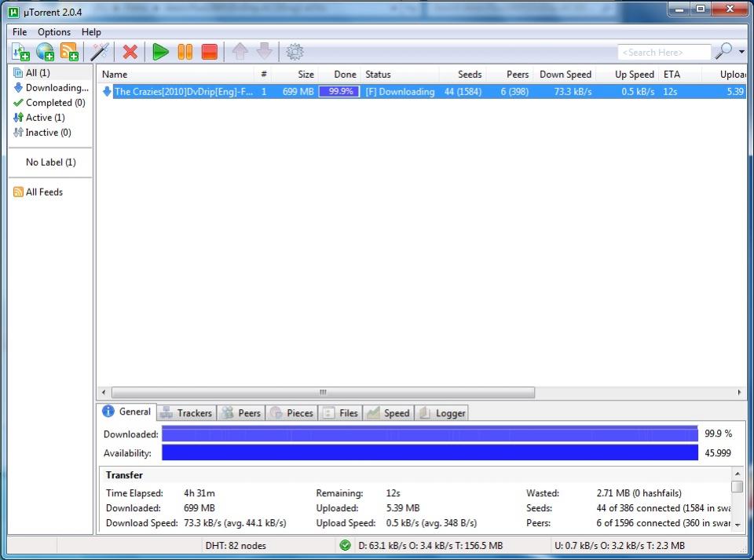Sort by the # queue column header

263,75
